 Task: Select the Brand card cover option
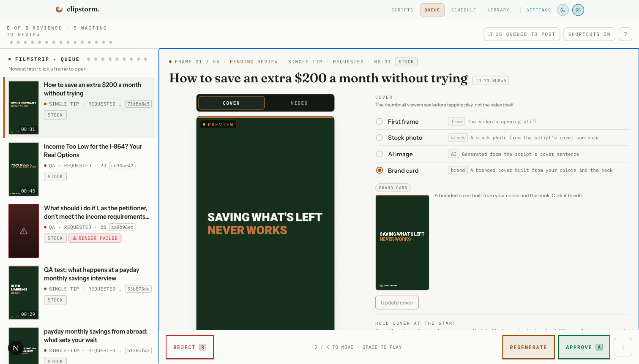click(380, 170)
